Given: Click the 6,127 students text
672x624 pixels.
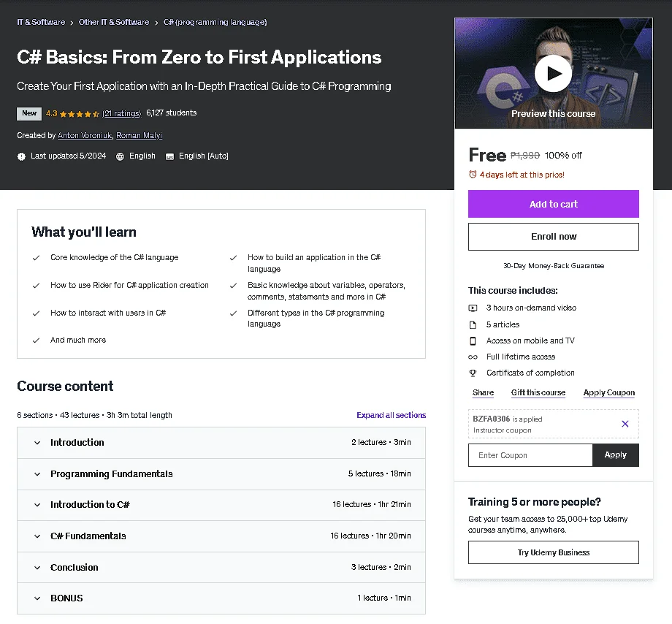Looking at the screenshot, I should pos(172,113).
